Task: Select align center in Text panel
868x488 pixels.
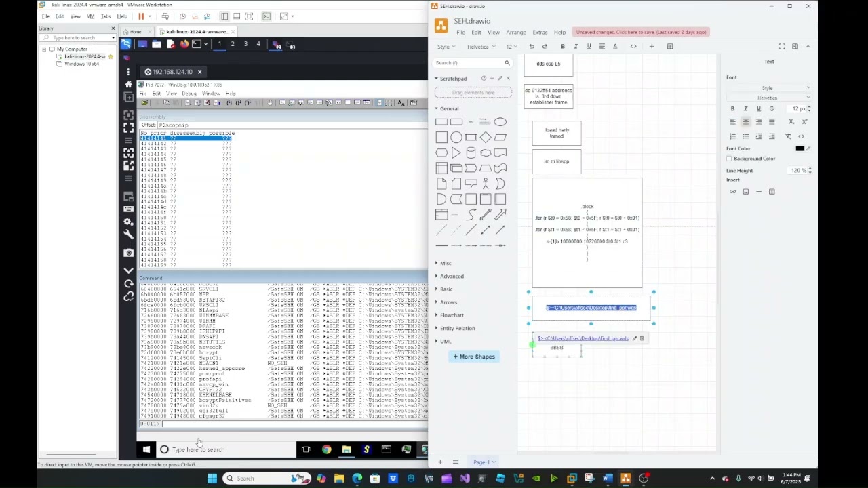Action: click(745, 121)
